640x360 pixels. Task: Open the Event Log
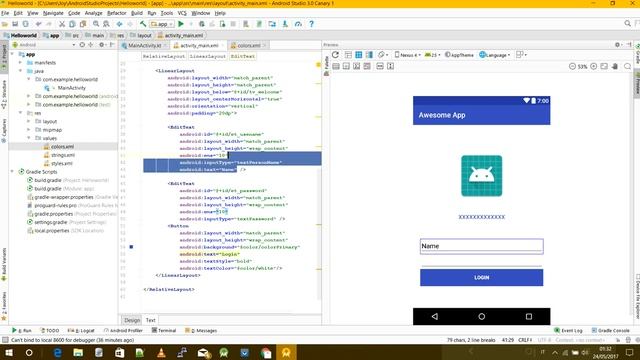point(568,331)
